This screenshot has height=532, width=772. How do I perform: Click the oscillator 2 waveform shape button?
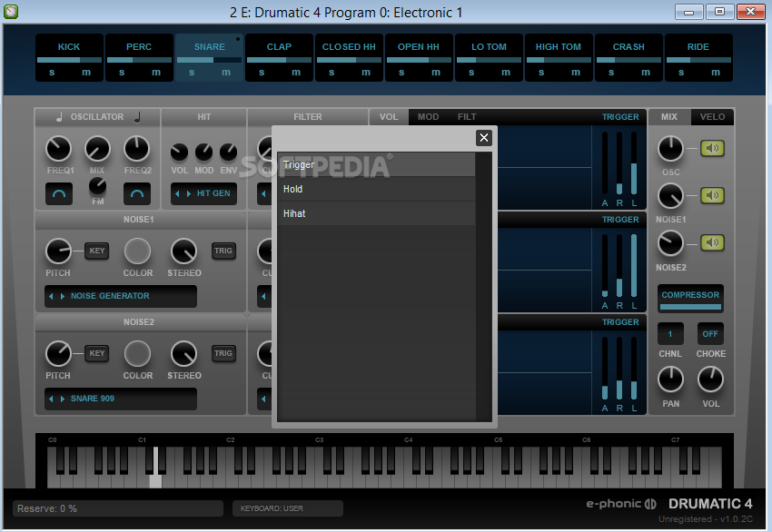point(137,194)
